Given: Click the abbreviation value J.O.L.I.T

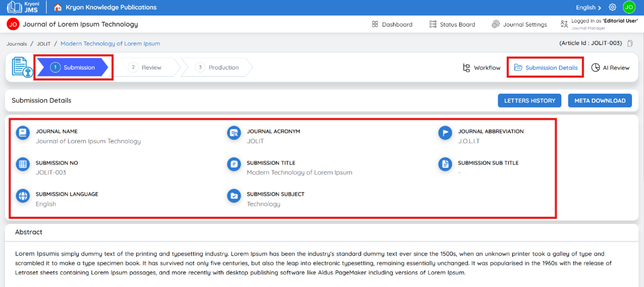Looking at the screenshot, I should [469, 141].
